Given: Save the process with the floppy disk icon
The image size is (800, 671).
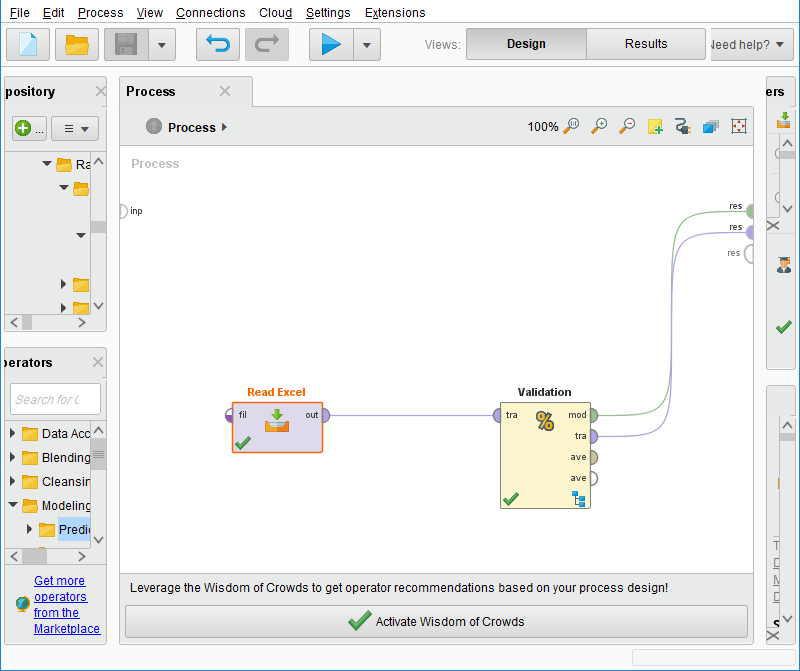Looking at the screenshot, I should tap(127, 45).
